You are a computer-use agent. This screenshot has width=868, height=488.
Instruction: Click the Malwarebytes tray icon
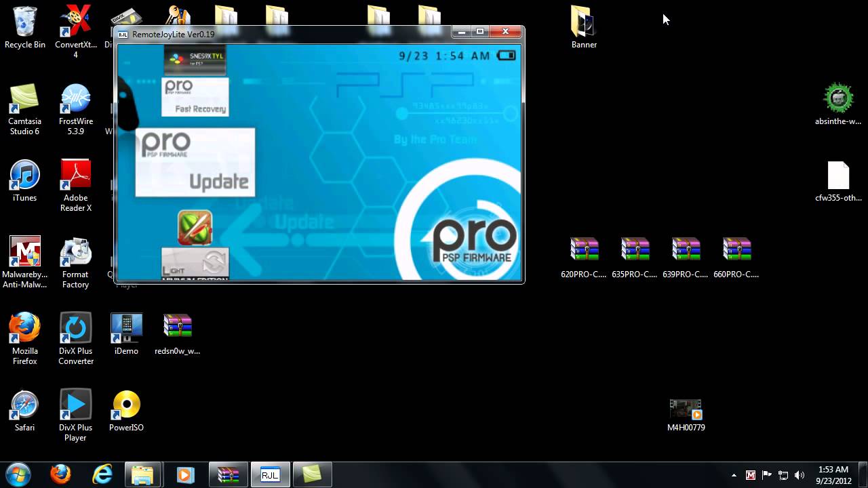[751, 475]
